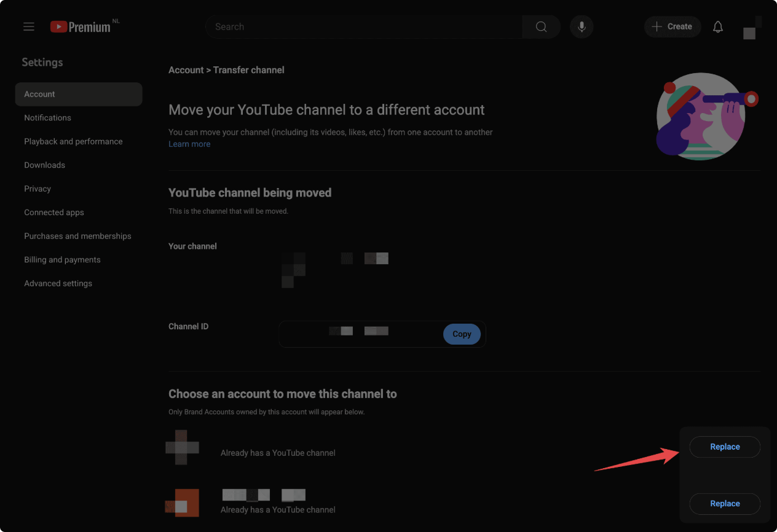This screenshot has height=532, width=777.
Task: Open the notifications bell
Action: (x=717, y=27)
